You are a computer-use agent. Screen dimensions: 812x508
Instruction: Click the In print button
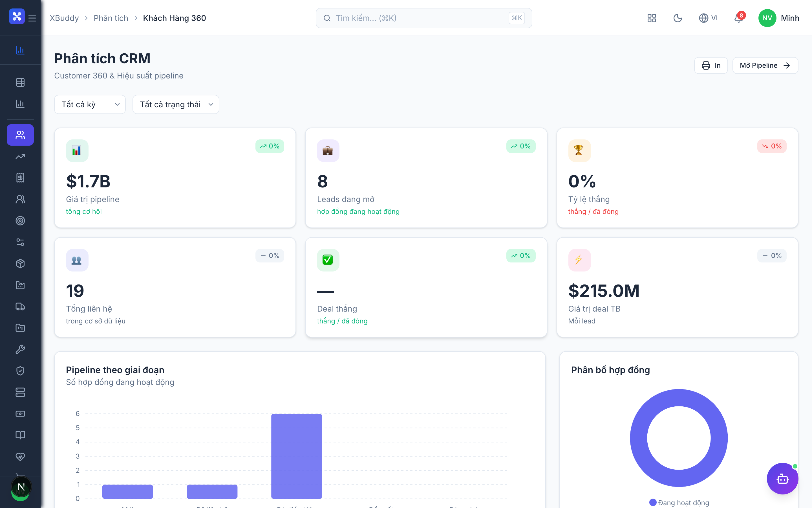click(x=711, y=65)
